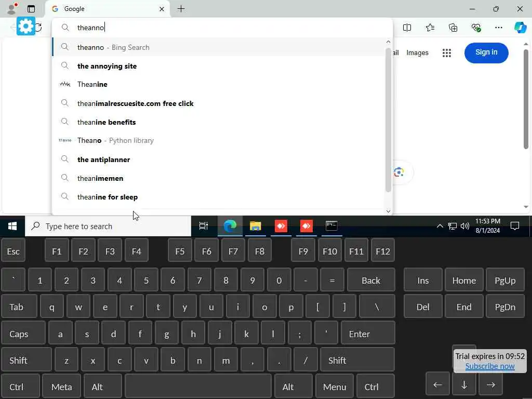The height and width of the screenshot is (399, 532).
Task: Refresh the page with the reload icon
Action: 38,28
